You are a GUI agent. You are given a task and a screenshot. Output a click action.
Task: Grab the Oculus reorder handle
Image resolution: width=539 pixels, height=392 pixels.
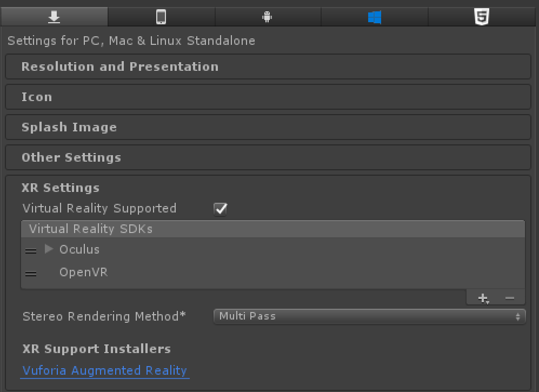[x=31, y=250]
